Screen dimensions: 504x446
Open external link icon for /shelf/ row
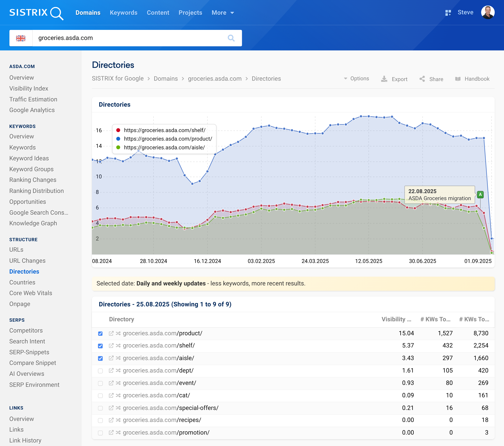pyautogui.click(x=111, y=346)
